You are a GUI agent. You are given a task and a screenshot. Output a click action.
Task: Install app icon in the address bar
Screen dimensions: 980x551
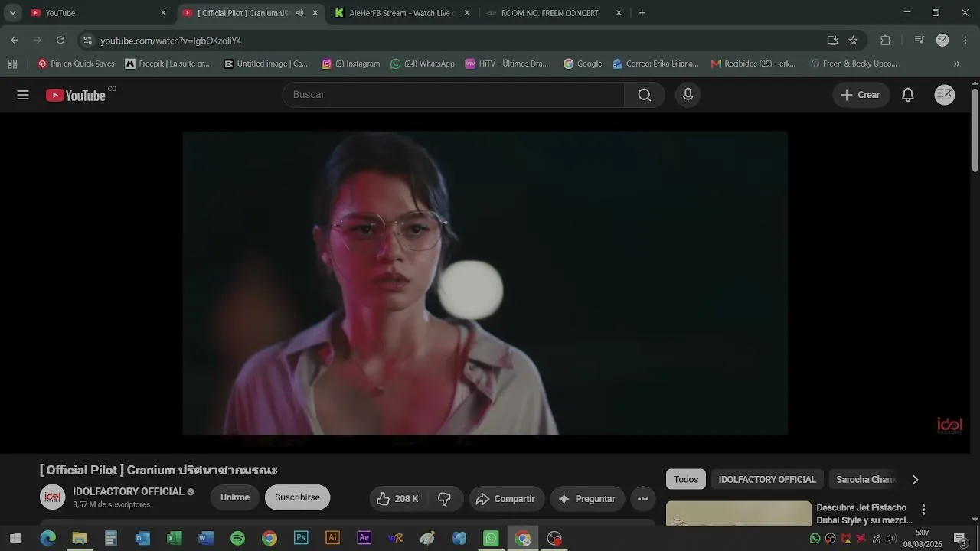pos(832,41)
